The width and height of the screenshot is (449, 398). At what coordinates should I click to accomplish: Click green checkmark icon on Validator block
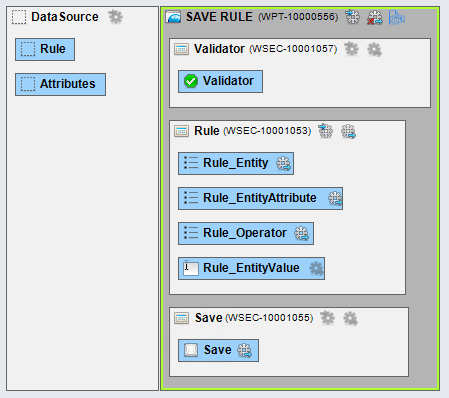191,81
